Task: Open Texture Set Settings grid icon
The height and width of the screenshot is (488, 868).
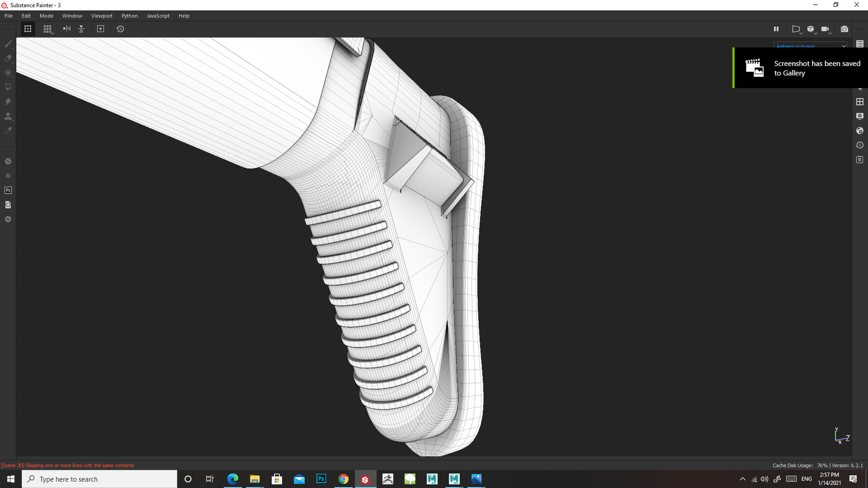Action: pos(860,102)
